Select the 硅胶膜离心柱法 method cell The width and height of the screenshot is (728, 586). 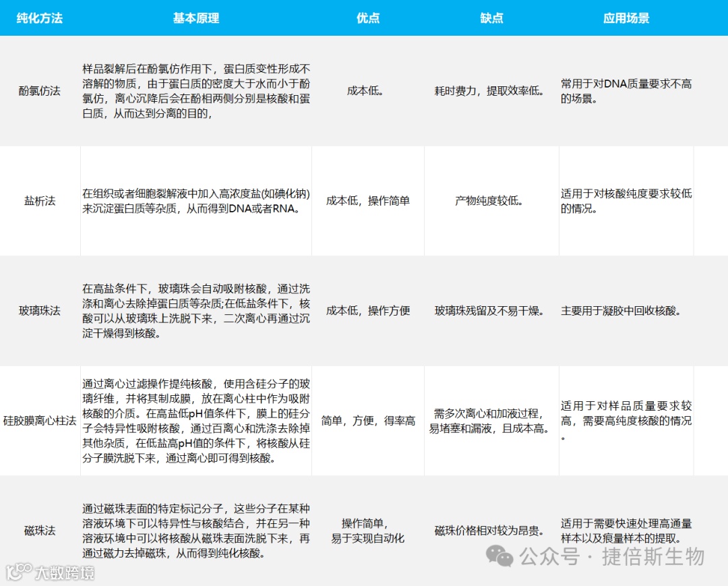[40, 421]
